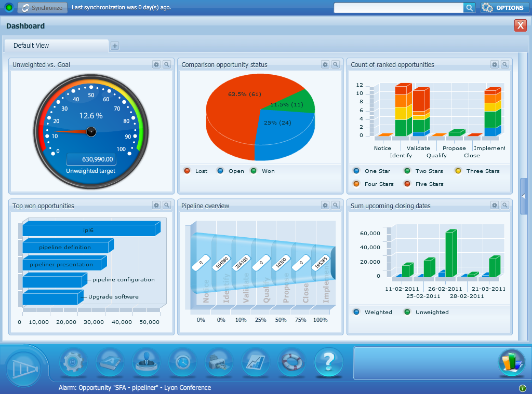Screen dimensions: 532x394
Task: Open settings gear of Unweighted vs. Goal
Action: pos(156,64)
